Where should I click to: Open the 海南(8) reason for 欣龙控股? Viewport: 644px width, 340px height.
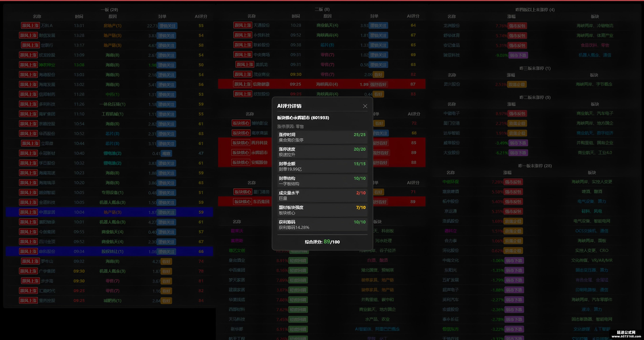pyautogui.click(x=112, y=55)
